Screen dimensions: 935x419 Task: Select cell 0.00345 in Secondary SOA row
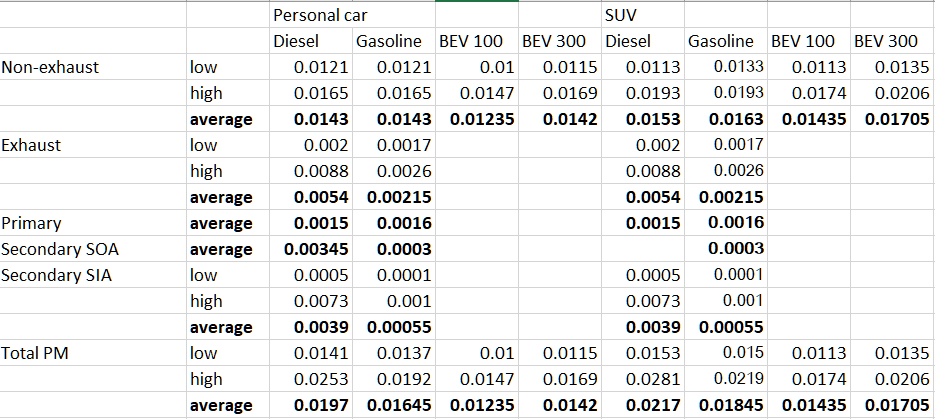click(317, 249)
